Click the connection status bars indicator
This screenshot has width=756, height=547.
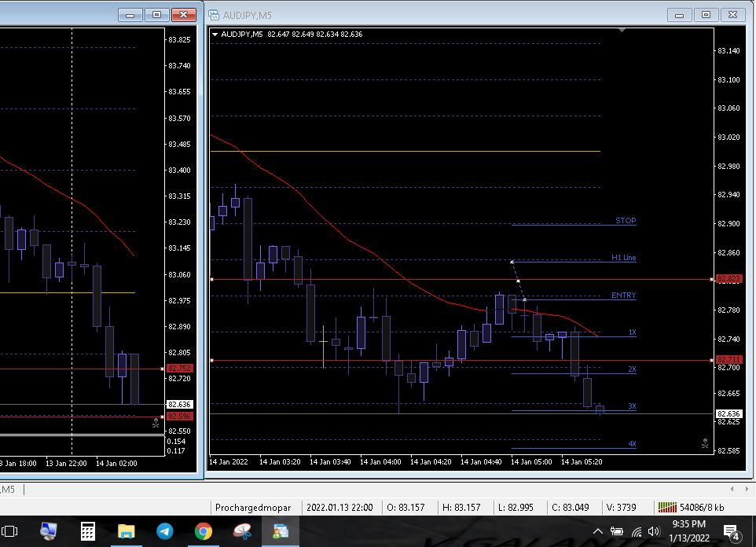(668, 508)
